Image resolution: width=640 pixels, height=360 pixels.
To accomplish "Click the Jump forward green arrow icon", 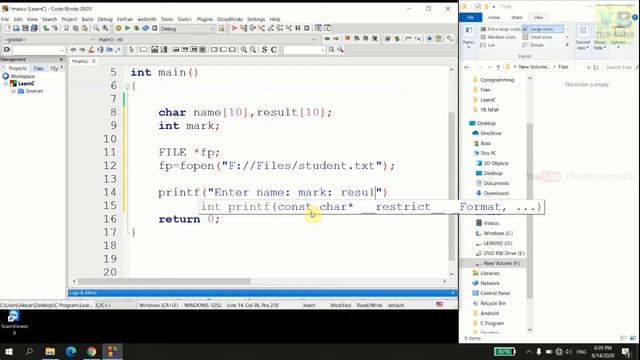I will pyautogui.click(x=336, y=39).
